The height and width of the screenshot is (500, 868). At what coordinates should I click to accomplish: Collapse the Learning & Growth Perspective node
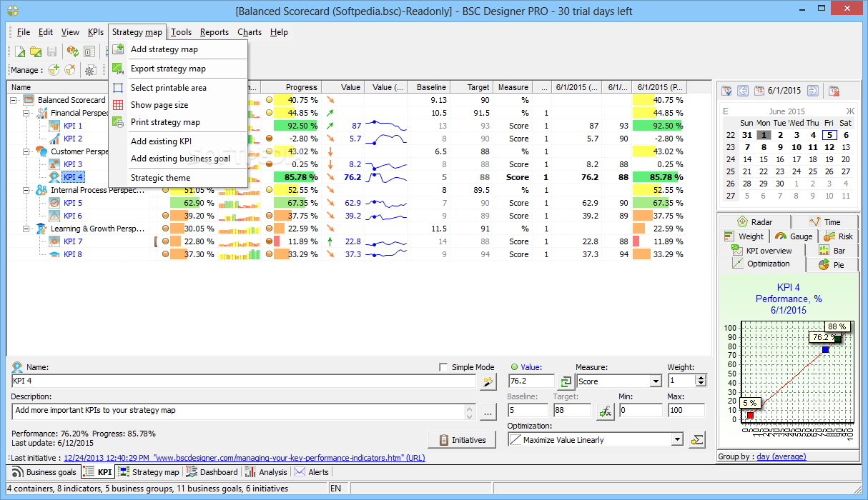[26, 229]
